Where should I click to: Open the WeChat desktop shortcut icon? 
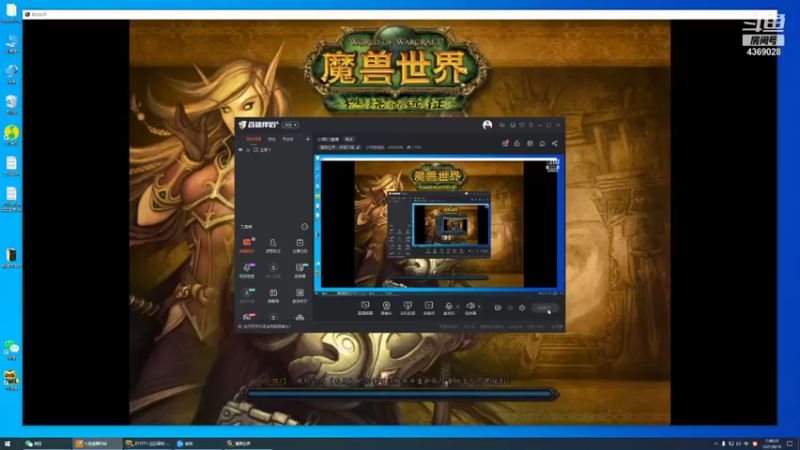pyautogui.click(x=11, y=350)
